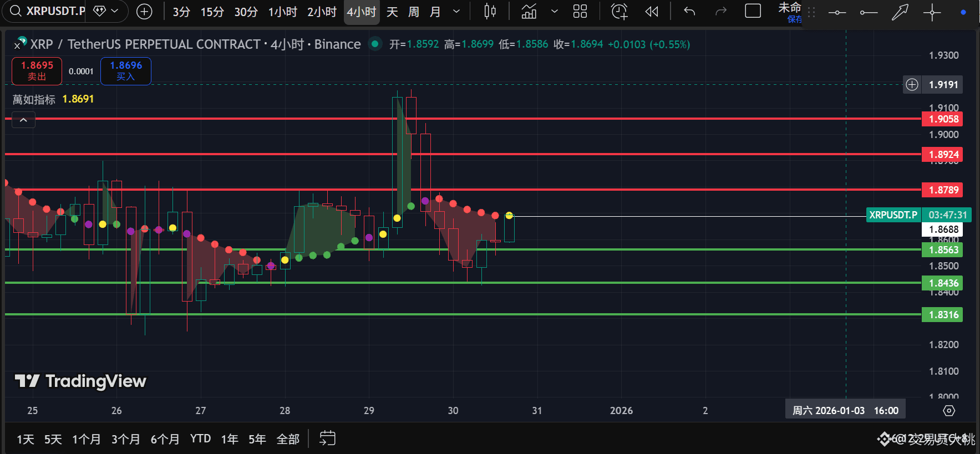Click the XRPUSDT.P current price label

[x=893, y=215]
